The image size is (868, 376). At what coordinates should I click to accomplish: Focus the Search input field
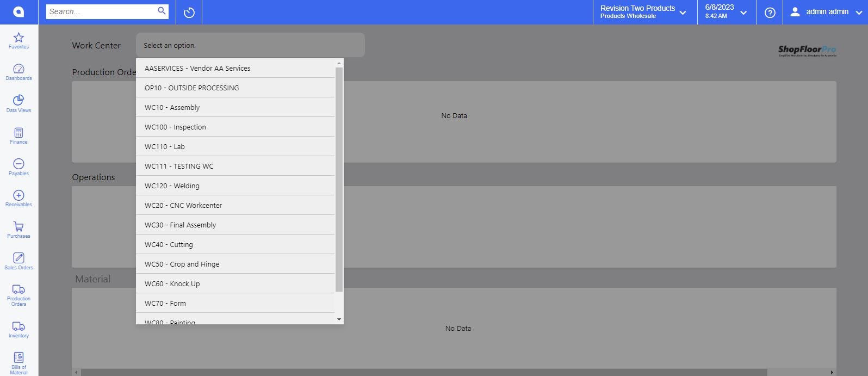(x=102, y=11)
